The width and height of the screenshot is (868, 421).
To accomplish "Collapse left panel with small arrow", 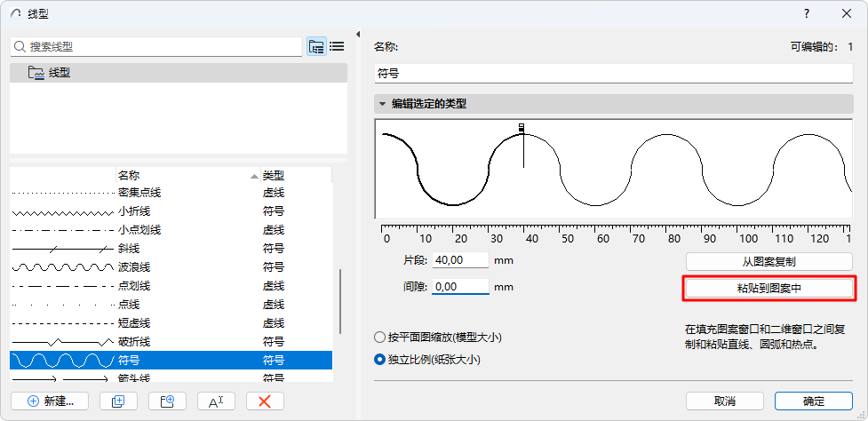I will [x=358, y=34].
